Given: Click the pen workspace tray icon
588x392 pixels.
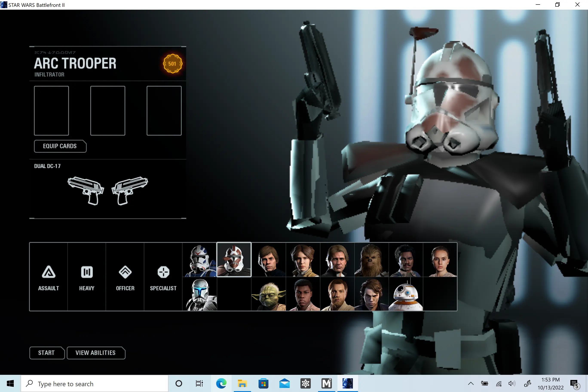Looking at the screenshot, I should (x=527, y=383).
